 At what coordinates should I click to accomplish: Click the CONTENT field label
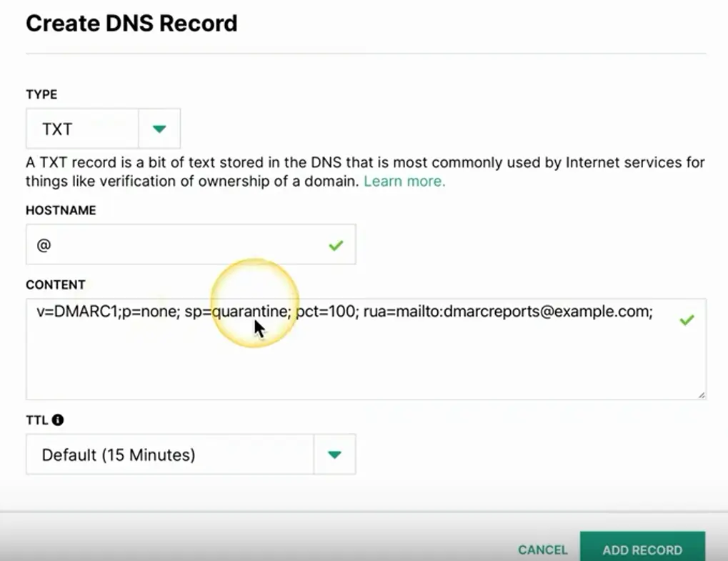[56, 284]
